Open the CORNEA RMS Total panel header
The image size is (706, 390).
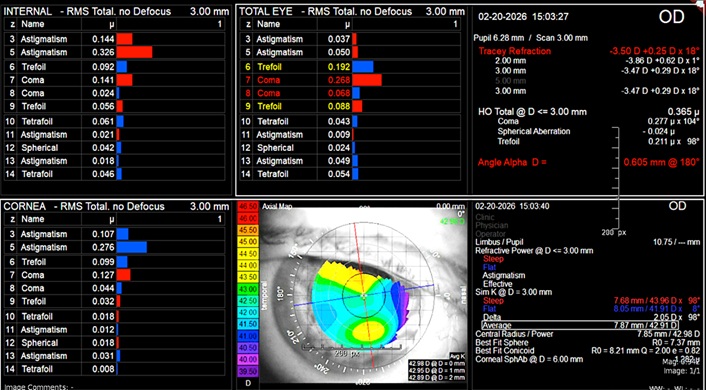click(116, 207)
